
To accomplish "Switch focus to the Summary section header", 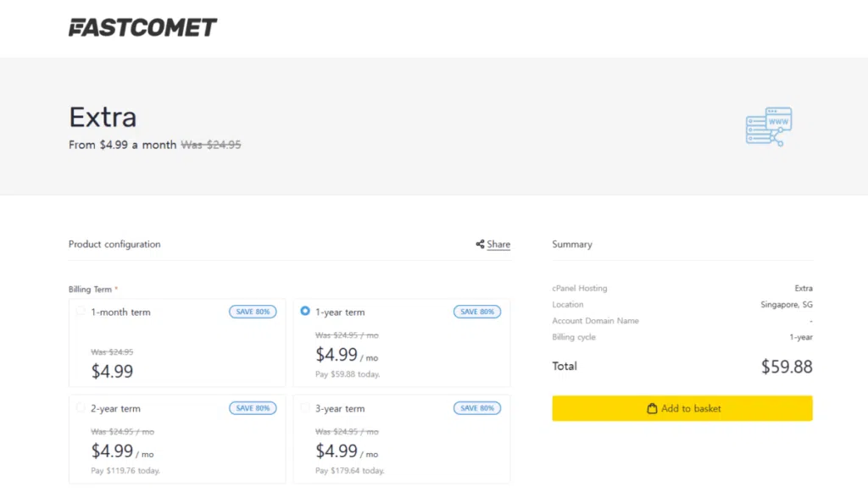I will (572, 244).
